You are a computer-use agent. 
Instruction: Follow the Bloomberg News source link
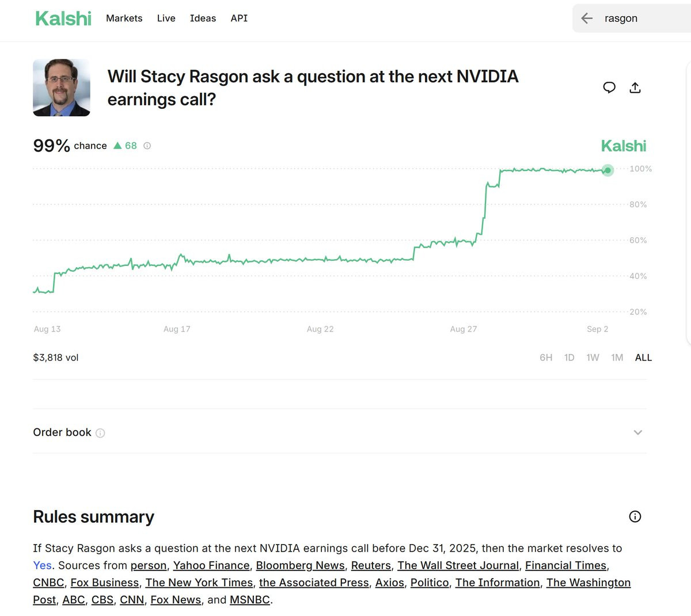point(300,566)
